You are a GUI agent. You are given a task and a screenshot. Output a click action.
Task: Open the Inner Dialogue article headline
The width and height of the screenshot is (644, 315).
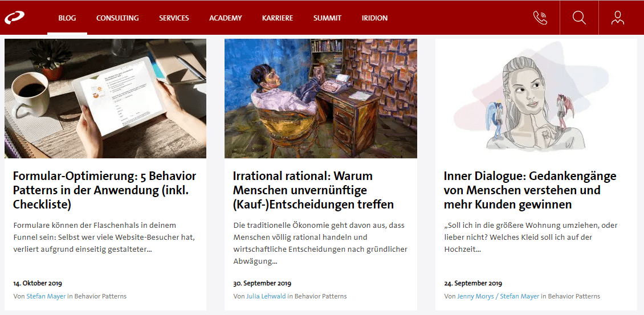pyautogui.click(x=530, y=190)
